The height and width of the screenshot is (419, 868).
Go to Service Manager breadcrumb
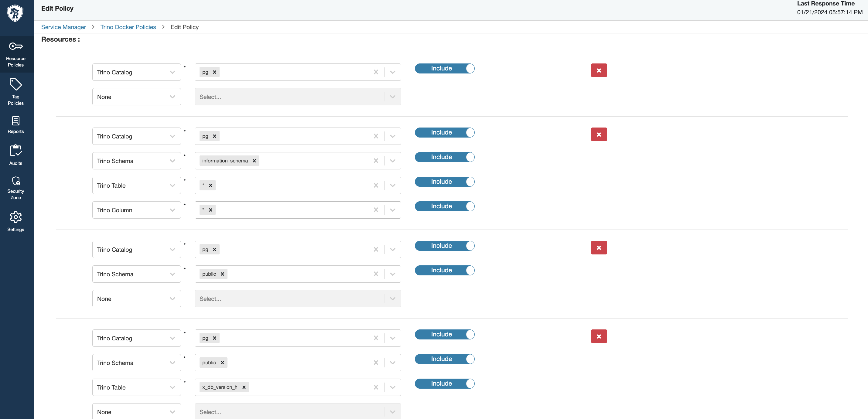(x=63, y=27)
